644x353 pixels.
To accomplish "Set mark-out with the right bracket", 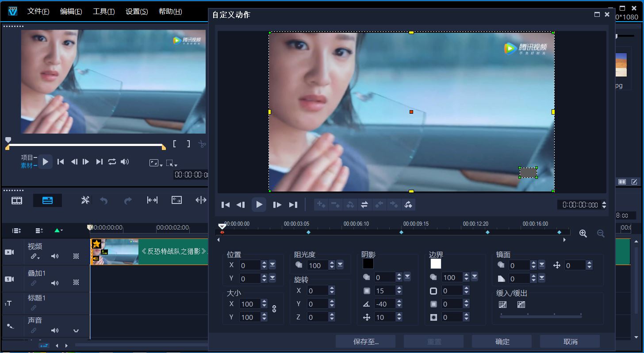I will (188, 144).
